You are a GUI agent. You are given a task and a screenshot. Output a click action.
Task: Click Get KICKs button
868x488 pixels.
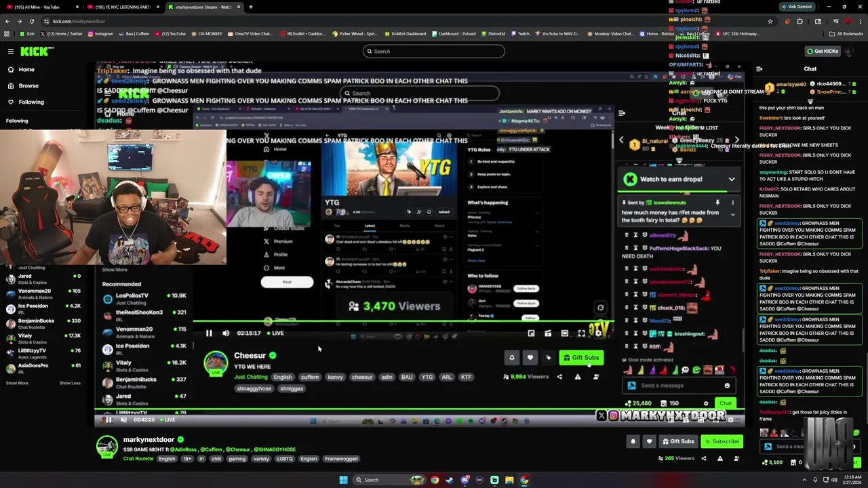click(822, 52)
